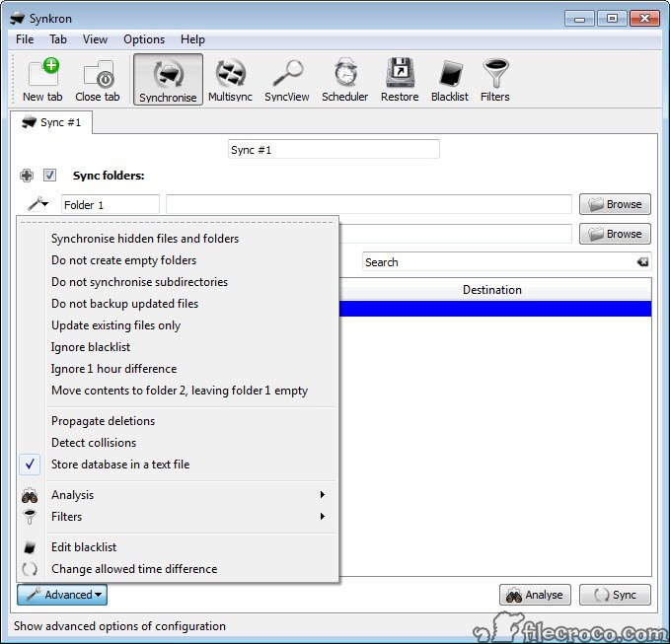Tear off the menu via dashed line
670x644 pixels.
[178, 223]
